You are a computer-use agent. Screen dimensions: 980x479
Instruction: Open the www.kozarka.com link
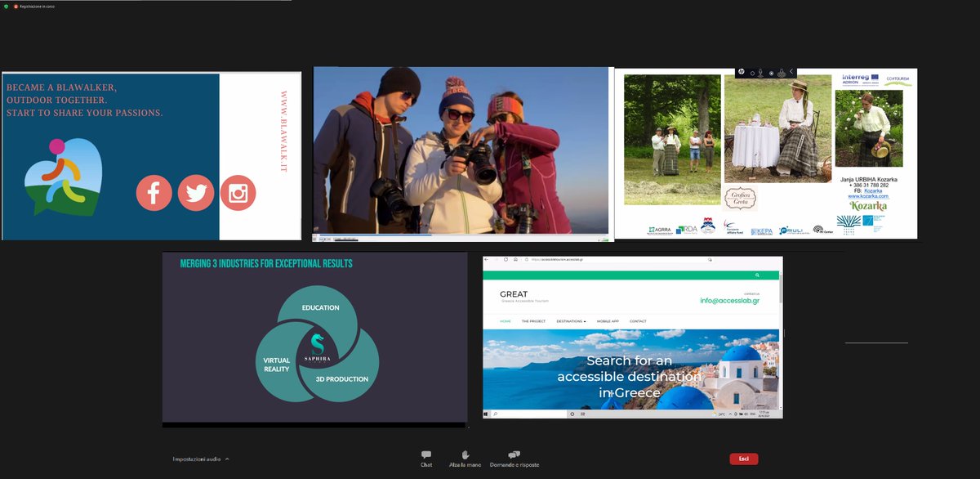[x=868, y=196]
